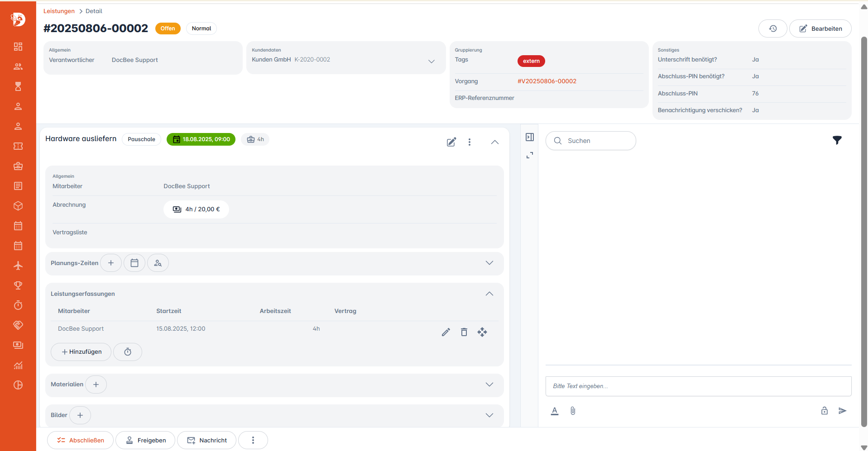Show the change history clock button

[x=773, y=28]
